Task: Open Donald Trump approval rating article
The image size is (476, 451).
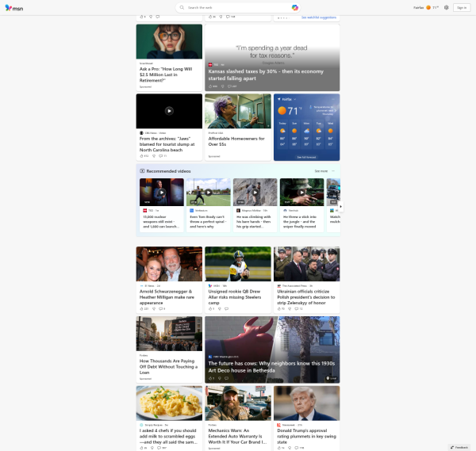Action: 306,436
